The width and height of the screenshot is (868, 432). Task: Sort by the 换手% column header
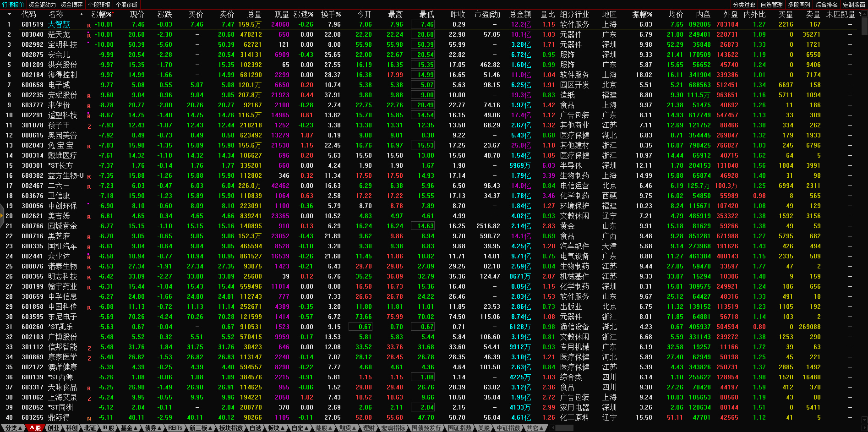point(331,14)
